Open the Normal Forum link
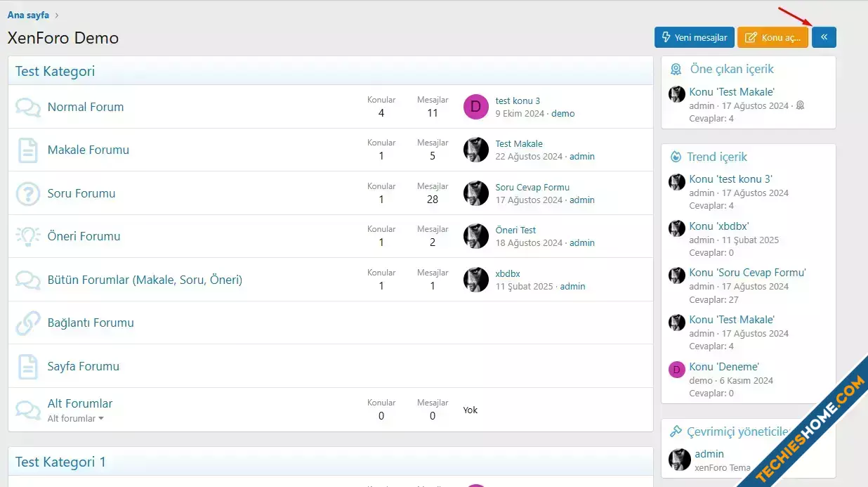Image resolution: width=868 pixels, height=487 pixels. click(x=86, y=107)
